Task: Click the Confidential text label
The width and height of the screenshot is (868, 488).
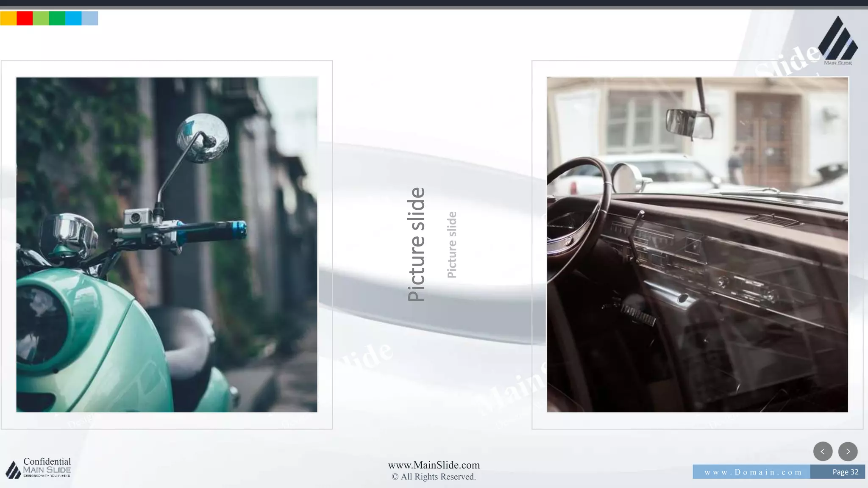Action: 47,461
